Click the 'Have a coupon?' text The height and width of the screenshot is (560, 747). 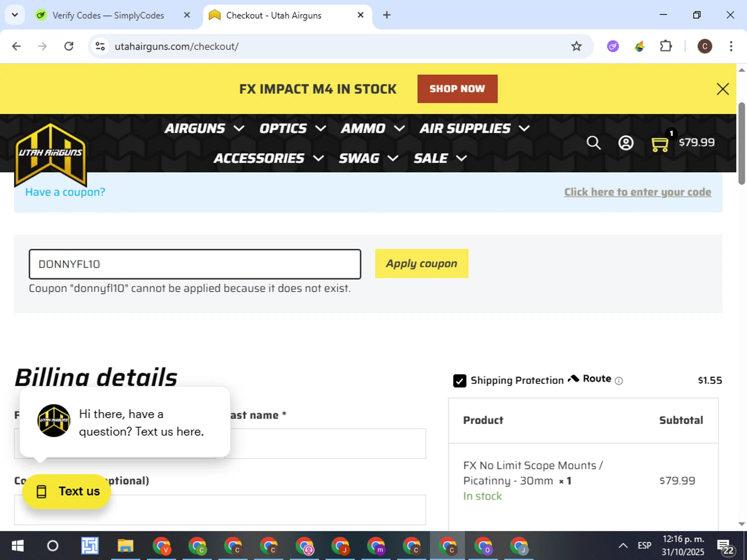(x=65, y=192)
